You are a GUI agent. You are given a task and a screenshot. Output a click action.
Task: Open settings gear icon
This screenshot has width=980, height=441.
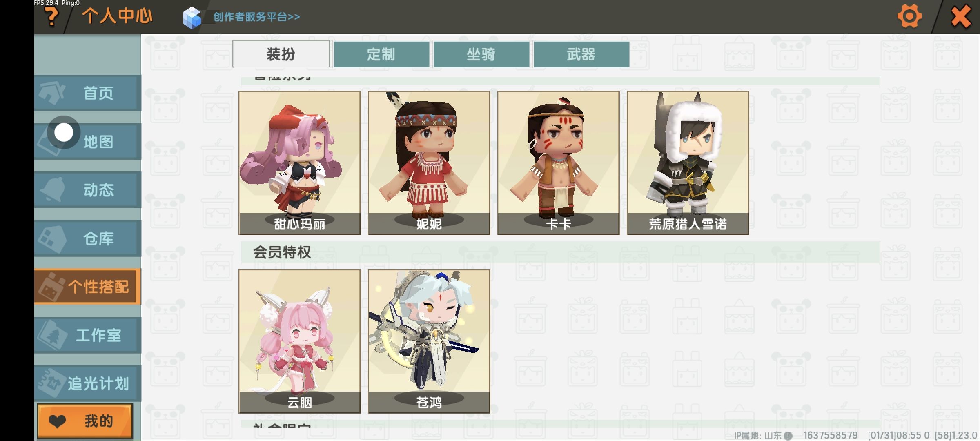click(909, 17)
